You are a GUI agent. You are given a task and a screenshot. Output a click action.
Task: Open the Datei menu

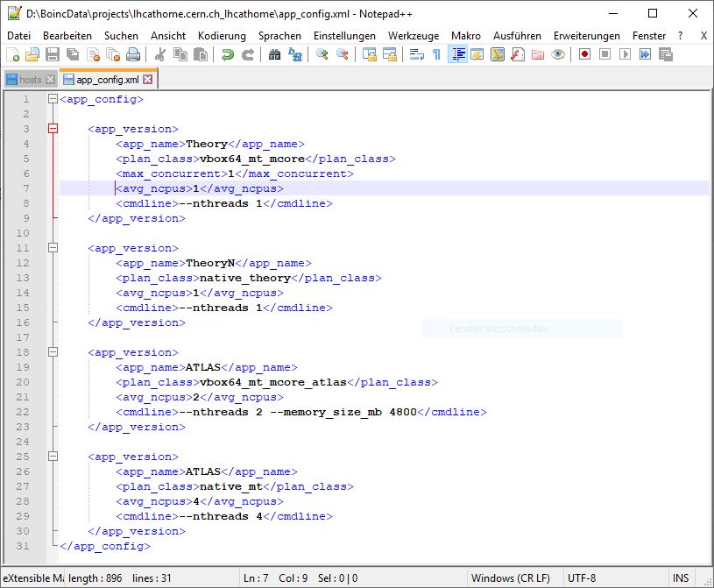click(x=19, y=36)
